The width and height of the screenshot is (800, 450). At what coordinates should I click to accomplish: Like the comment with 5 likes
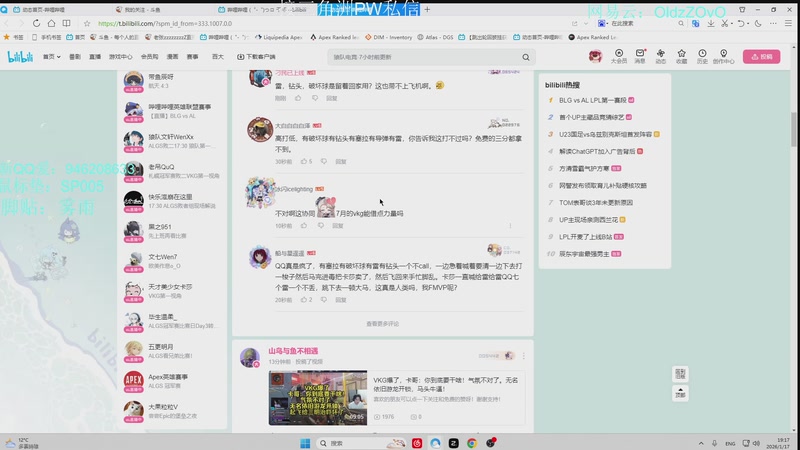pyautogui.click(x=306, y=161)
